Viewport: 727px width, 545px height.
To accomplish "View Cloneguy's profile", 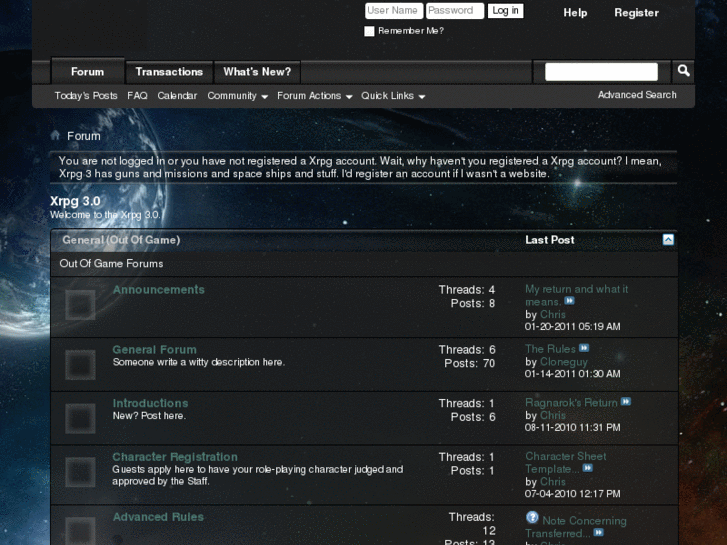I will pyautogui.click(x=564, y=362).
